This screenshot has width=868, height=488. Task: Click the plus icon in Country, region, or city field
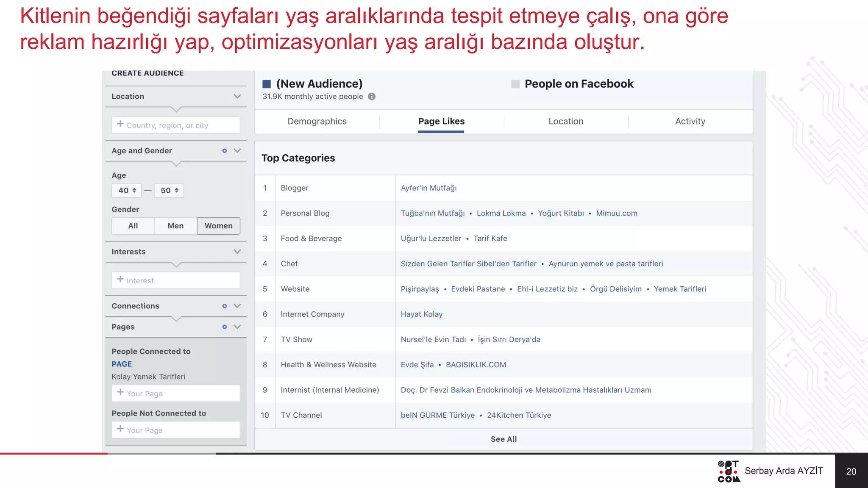120,124
